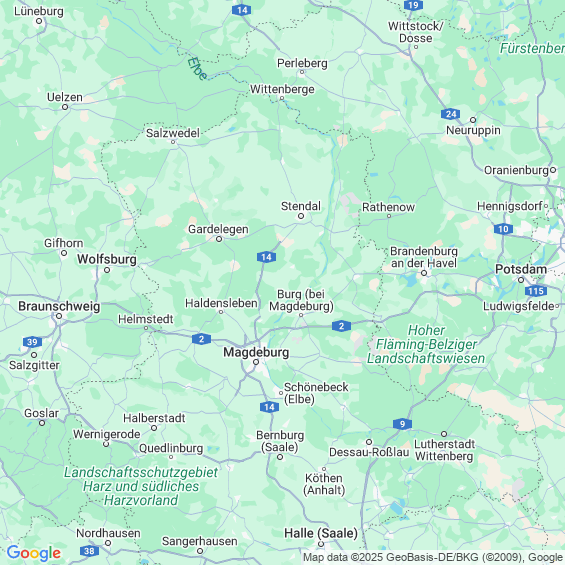This screenshot has height=565, width=565.
Task: Click the A19 shield near Wittstock/Dosse
Action: click(413, 5)
